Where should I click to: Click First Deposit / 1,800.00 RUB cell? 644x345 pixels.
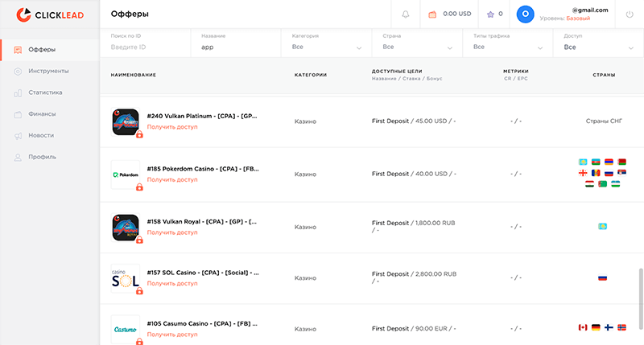coord(414,227)
